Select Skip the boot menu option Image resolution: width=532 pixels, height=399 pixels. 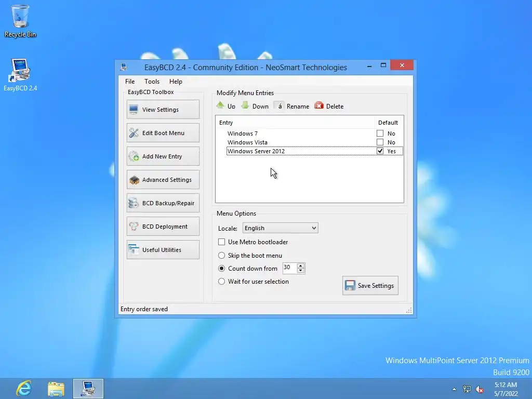[x=221, y=255]
